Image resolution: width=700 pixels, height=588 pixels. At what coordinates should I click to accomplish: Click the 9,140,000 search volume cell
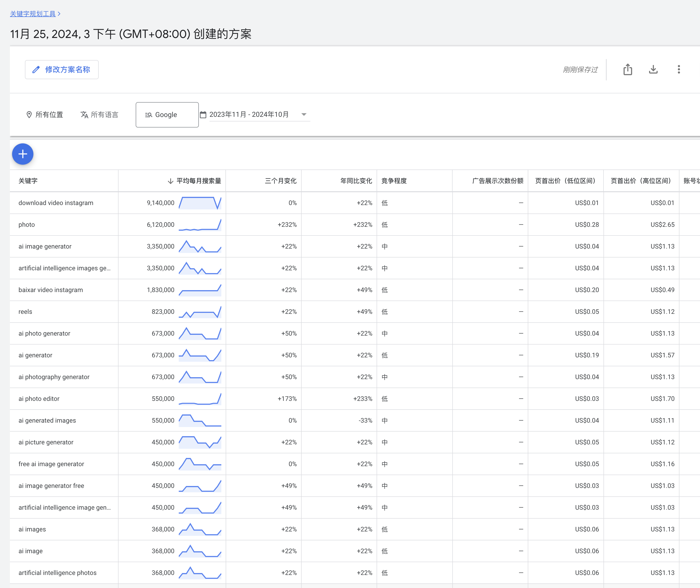click(x=160, y=203)
